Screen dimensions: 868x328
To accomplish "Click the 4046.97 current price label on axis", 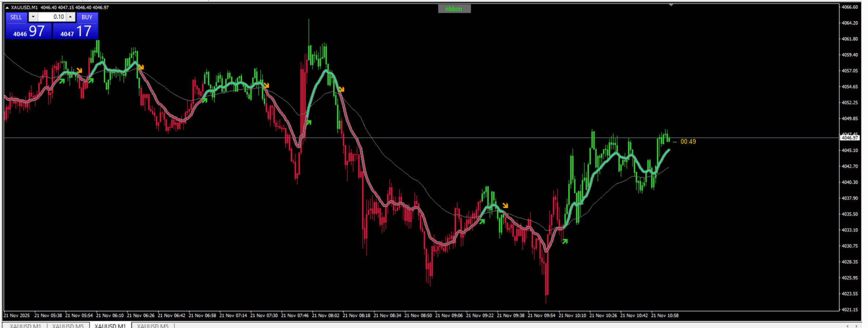I will [x=850, y=138].
